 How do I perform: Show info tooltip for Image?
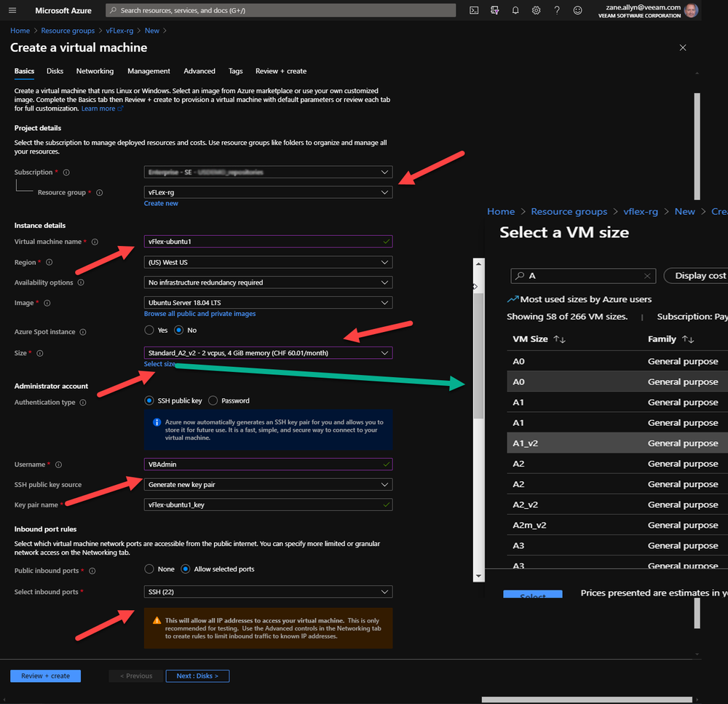(47, 303)
